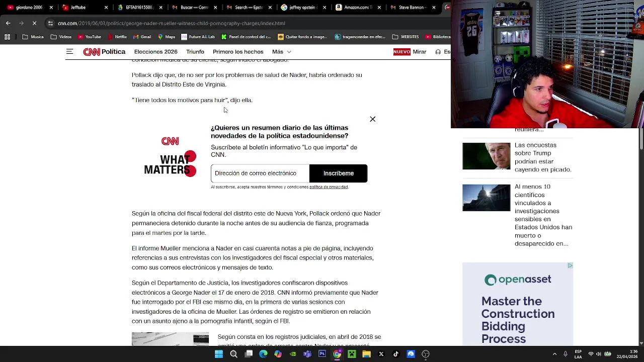Open NVIDIA app from taskbar
This screenshot has width=644, height=362.
click(293, 354)
